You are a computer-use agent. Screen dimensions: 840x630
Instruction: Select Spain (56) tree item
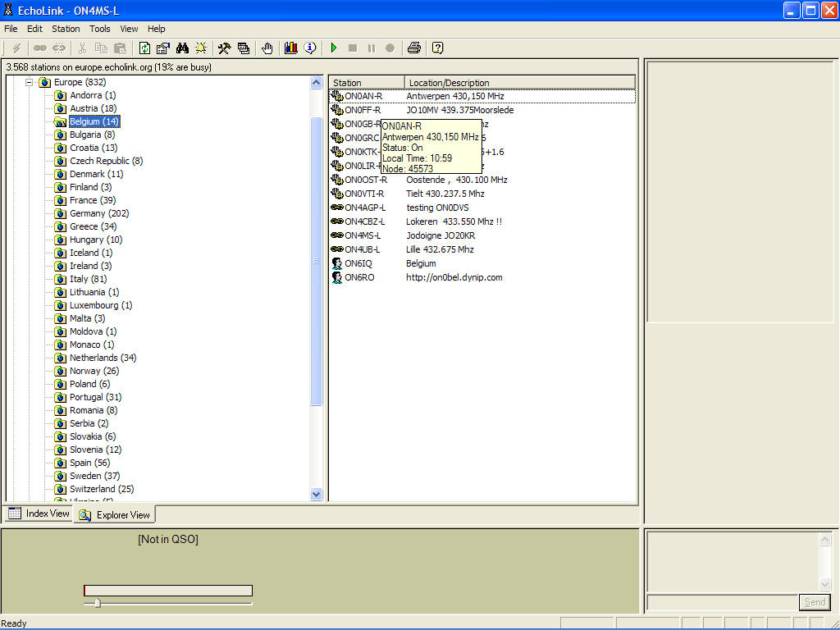(x=89, y=463)
